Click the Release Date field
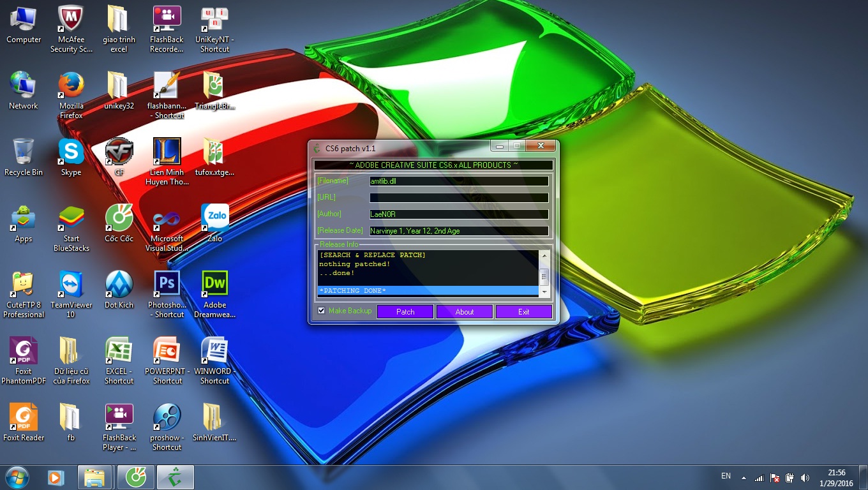 459,231
